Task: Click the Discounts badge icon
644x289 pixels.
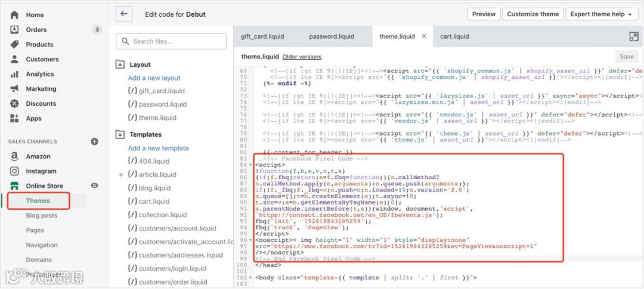Action: pos(14,103)
